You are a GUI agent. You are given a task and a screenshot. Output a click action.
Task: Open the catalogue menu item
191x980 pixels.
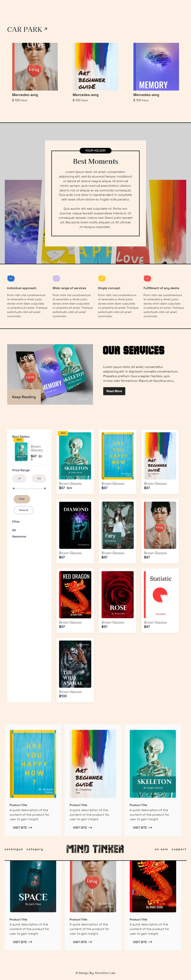point(14,849)
